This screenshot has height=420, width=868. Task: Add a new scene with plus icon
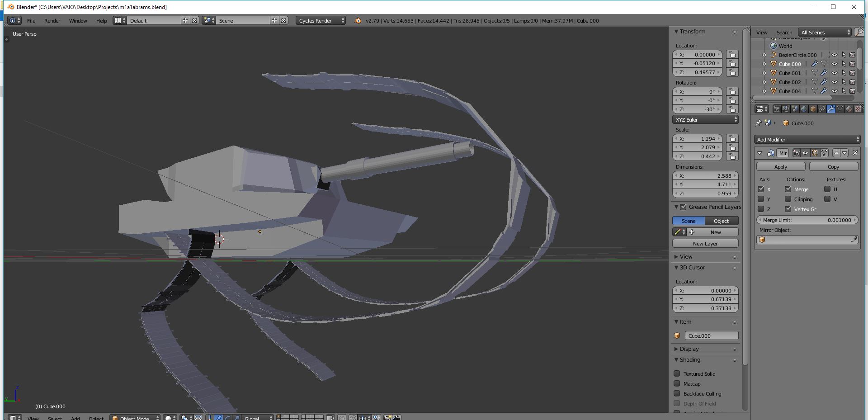click(x=274, y=20)
